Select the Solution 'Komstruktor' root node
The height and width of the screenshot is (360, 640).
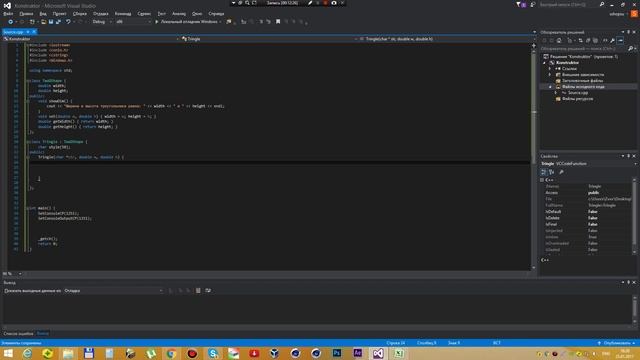coord(584,56)
